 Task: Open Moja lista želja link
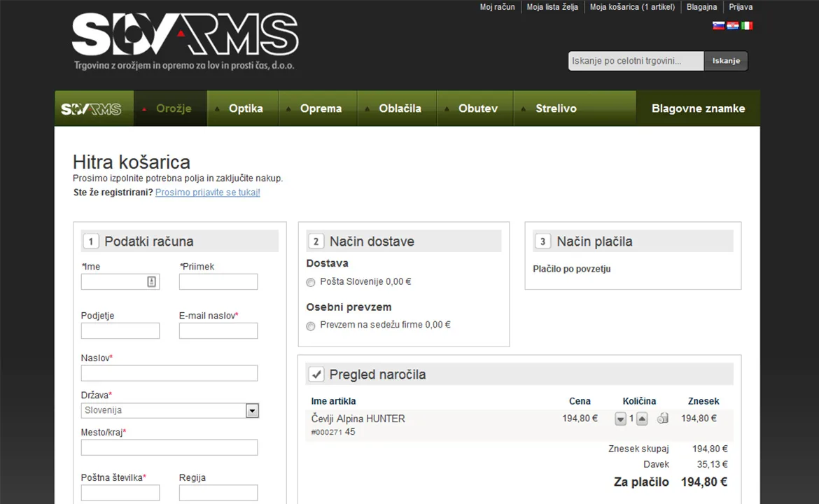[552, 7]
